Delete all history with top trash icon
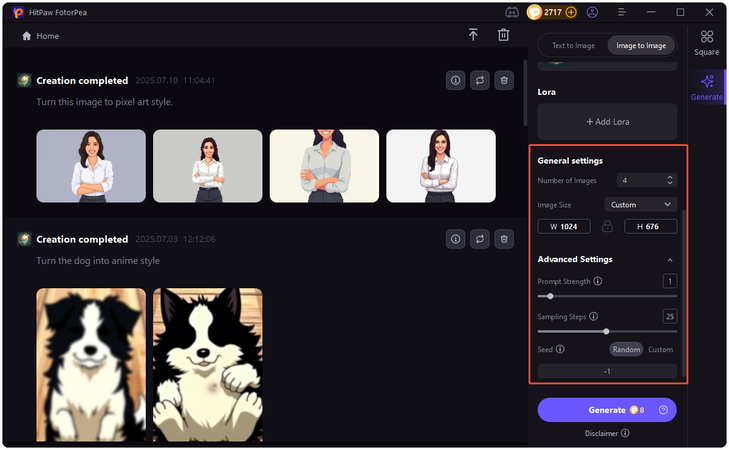 tap(504, 35)
